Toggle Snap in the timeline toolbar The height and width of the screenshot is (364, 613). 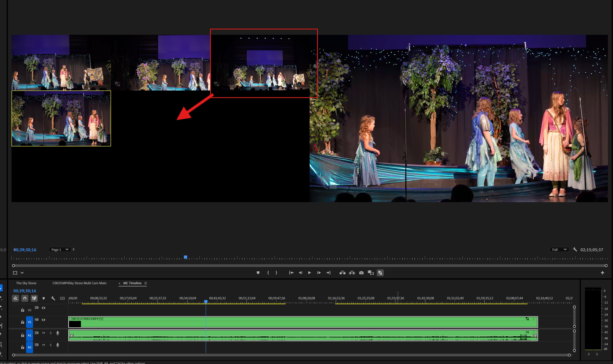[x=25, y=299]
